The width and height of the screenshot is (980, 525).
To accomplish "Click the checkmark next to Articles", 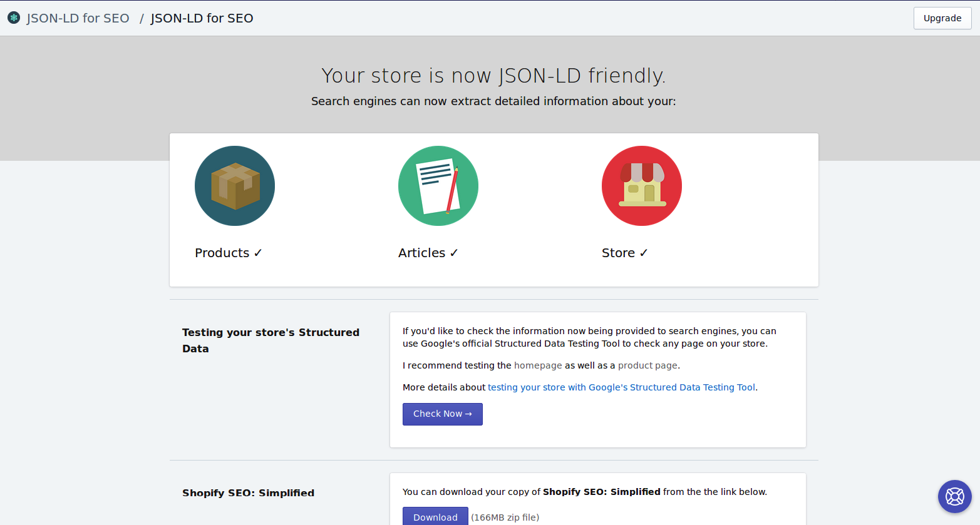I will pos(455,252).
